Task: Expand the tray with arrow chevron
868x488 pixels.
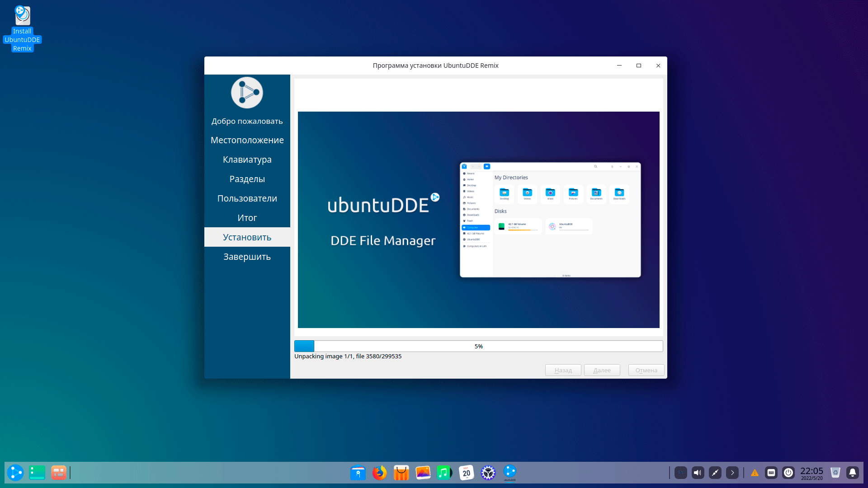Action: (732, 473)
